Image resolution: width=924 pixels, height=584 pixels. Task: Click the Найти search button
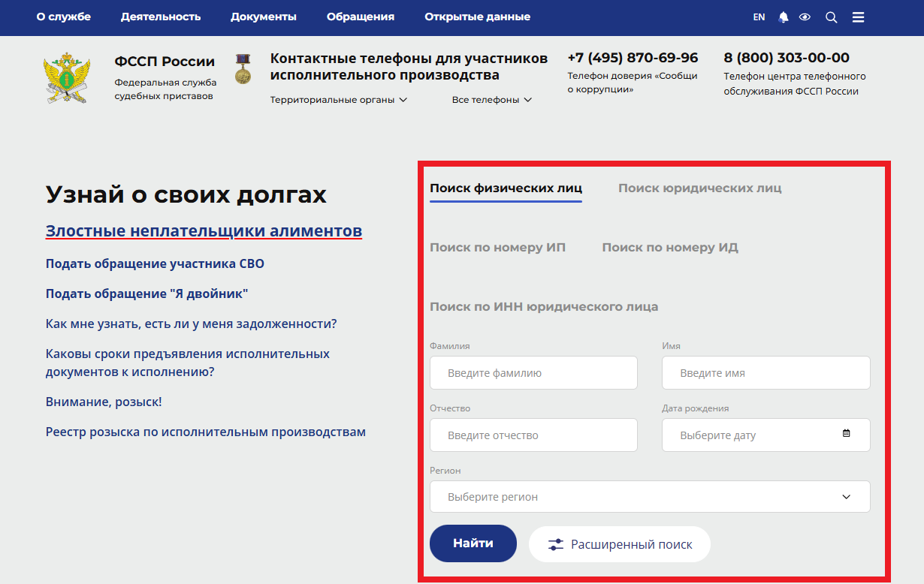(473, 543)
